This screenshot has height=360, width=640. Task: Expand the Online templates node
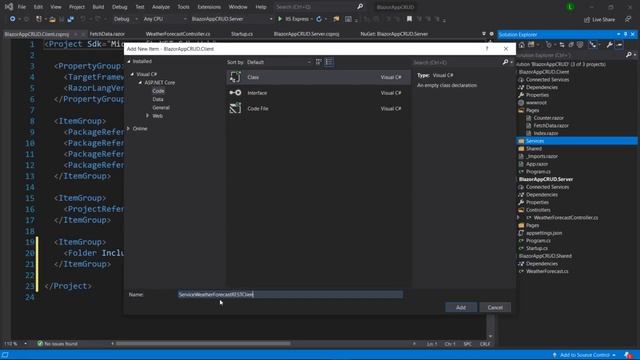(129, 129)
